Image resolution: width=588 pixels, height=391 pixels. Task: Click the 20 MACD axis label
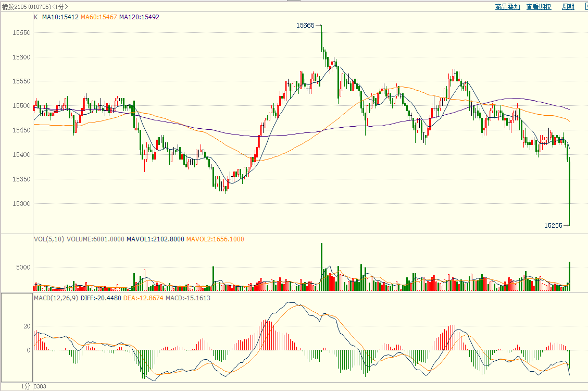(27, 326)
